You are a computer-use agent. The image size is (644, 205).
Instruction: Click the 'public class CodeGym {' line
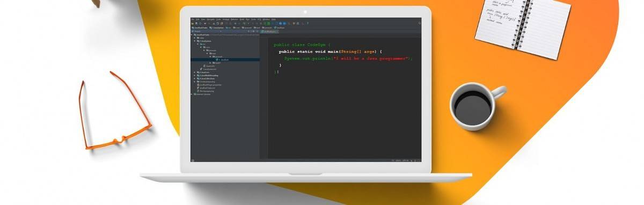302,45
